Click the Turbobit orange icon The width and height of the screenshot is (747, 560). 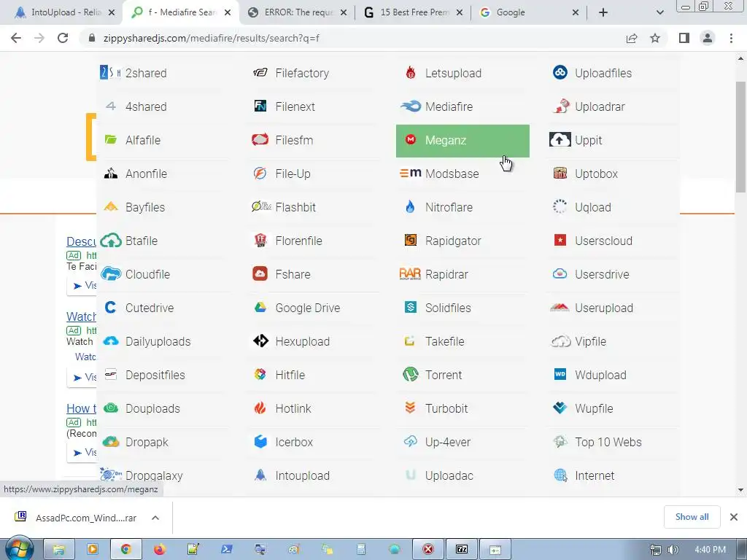(410, 408)
